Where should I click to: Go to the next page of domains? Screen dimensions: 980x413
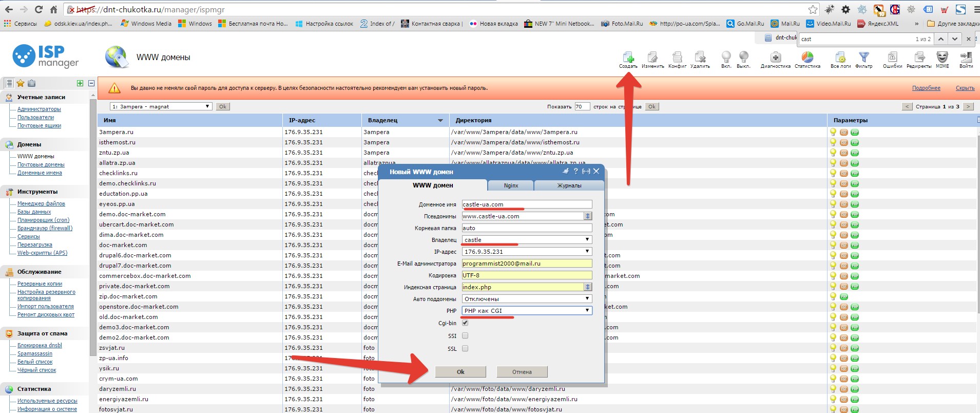(x=968, y=106)
